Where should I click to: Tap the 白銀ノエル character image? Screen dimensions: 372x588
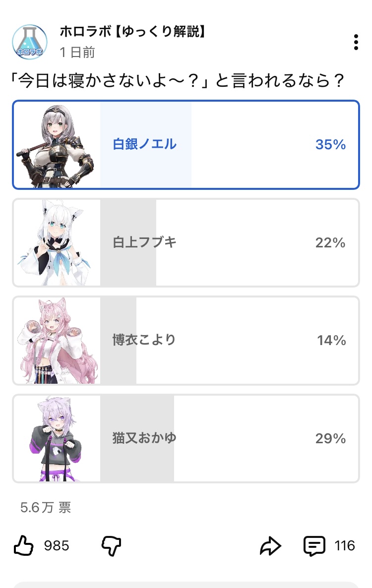(57, 145)
